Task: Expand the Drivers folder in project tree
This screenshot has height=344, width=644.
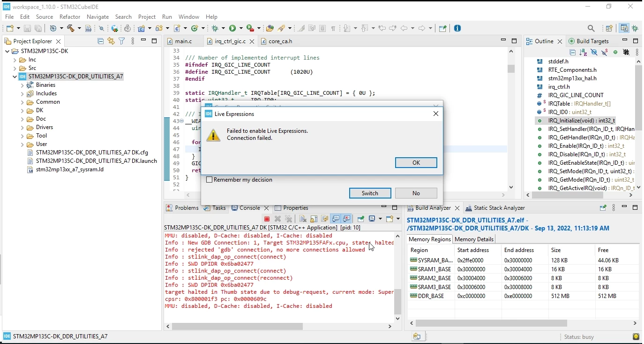Action: pos(22,128)
